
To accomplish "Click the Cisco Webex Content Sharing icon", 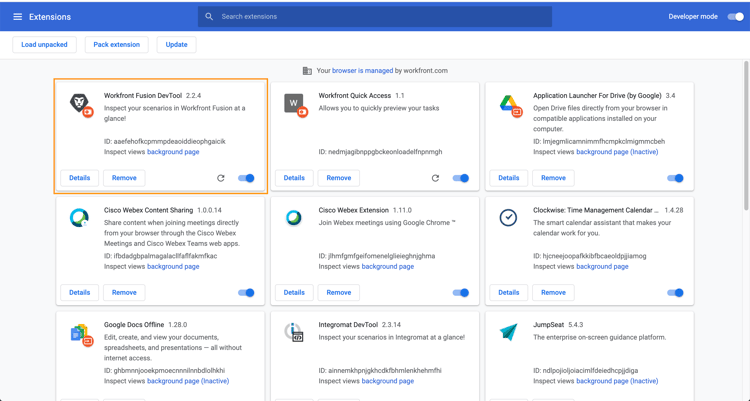I will [79, 218].
